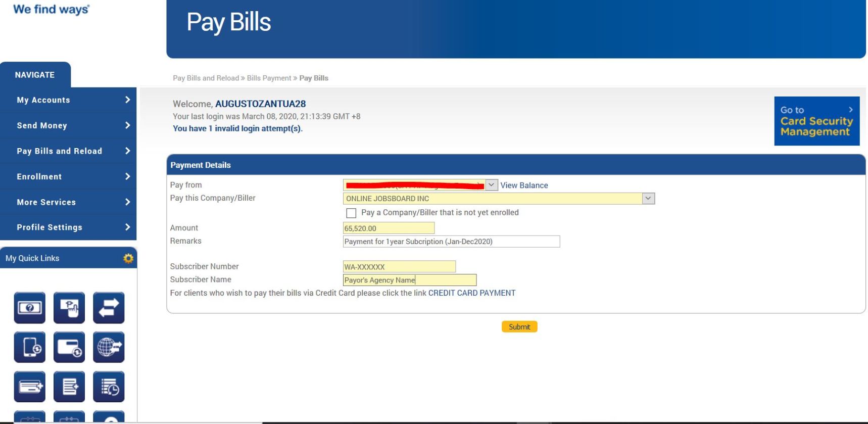Viewport: 868px width, 424px height.
Task: Expand the Pay Bills and Reload menu
Action: pos(68,151)
